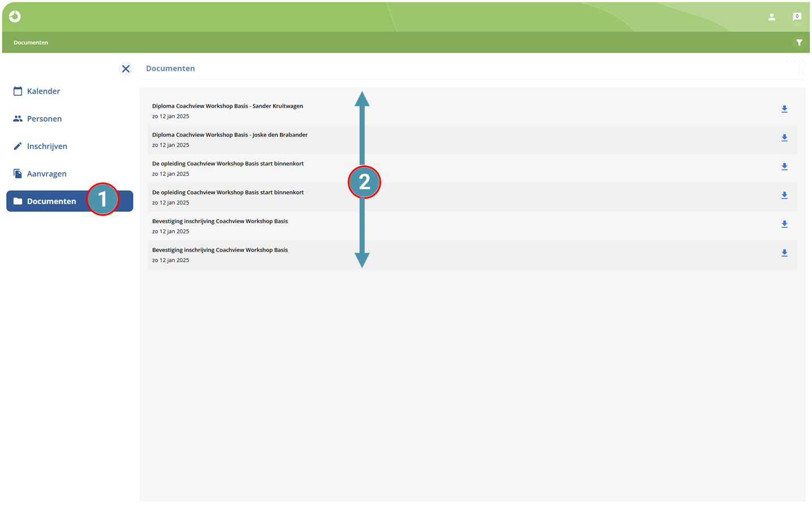Open Diploma Joske den Brabander row
This screenshot has width=812, height=508.
coord(472,140)
